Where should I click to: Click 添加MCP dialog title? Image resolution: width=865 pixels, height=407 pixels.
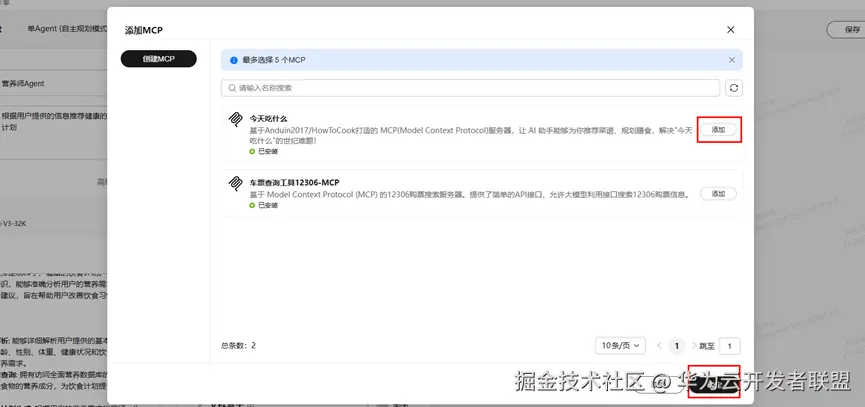pos(144,30)
